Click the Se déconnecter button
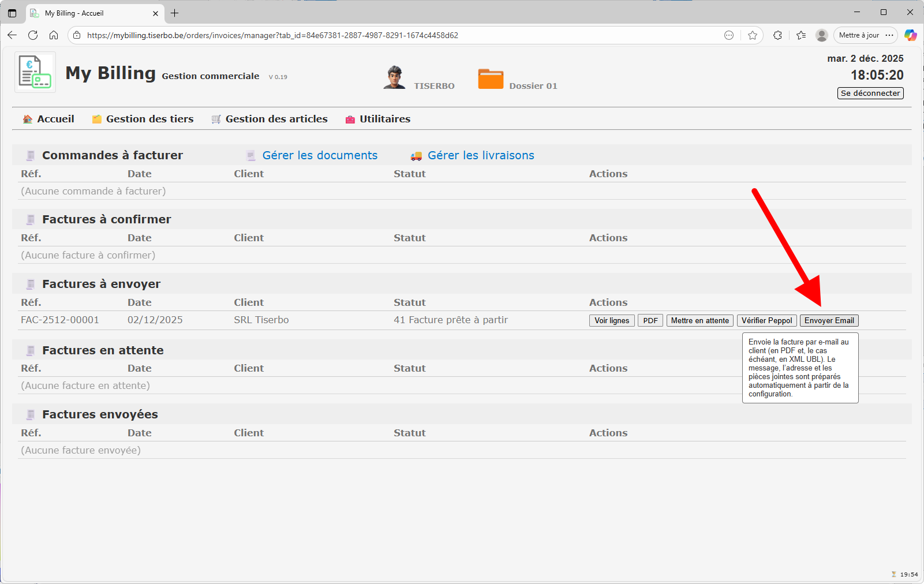This screenshot has height=584, width=924. [870, 93]
